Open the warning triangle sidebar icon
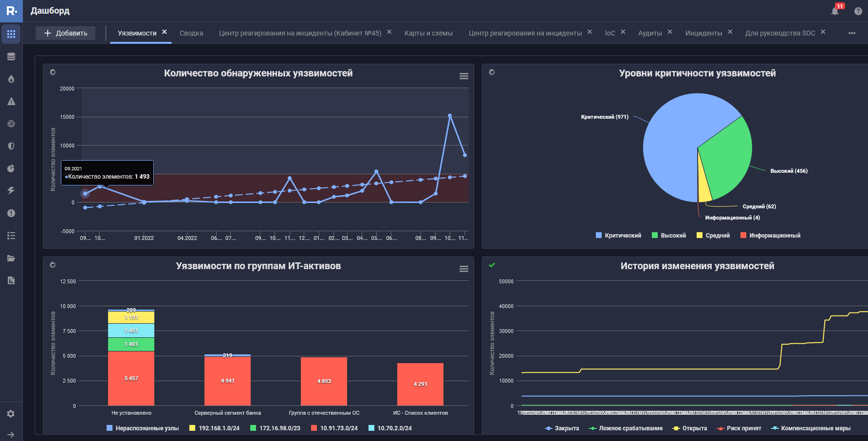Viewport: 868px width, 441px height. tap(11, 101)
